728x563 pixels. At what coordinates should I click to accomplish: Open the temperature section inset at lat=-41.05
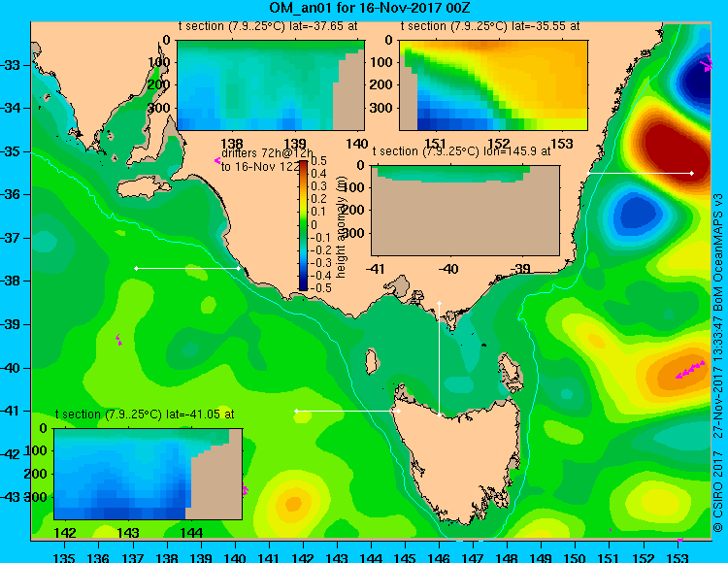[149, 474]
